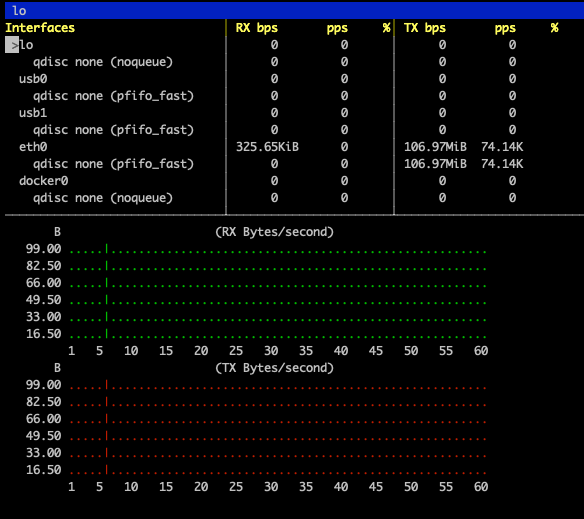Click the qdisc pfifo_fast entry under eth0
Viewport: 584px width, 519px height.
click(114, 164)
